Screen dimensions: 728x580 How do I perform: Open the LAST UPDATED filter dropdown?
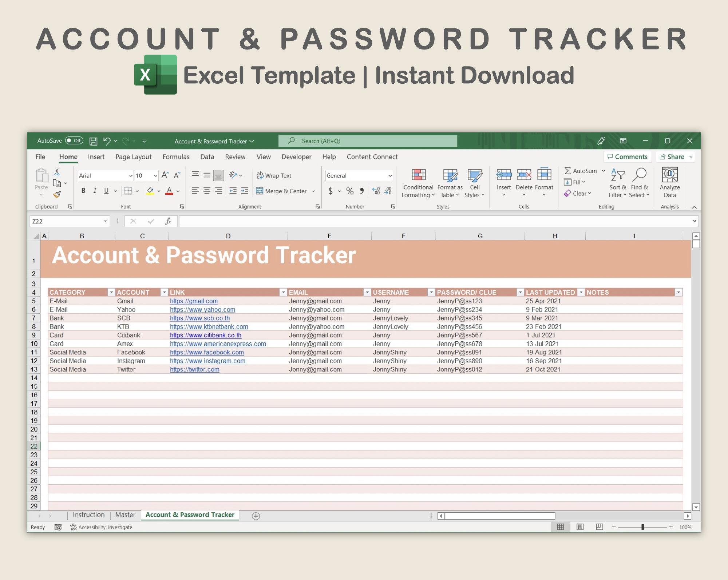click(581, 292)
